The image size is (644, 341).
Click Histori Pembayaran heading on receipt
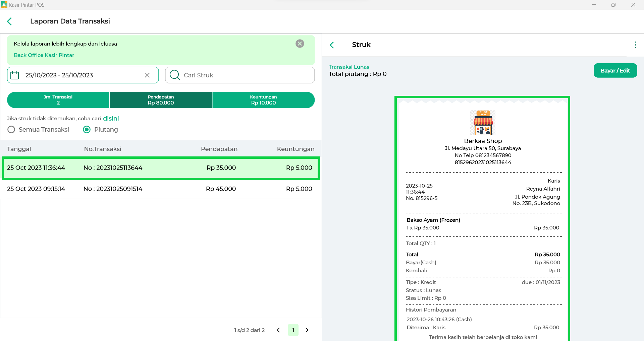tap(431, 310)
